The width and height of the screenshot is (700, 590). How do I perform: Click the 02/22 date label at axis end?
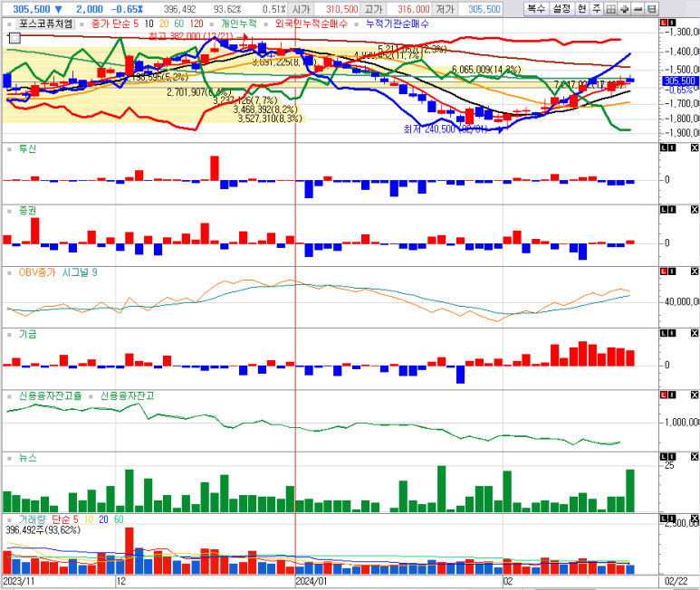[676, 581]
